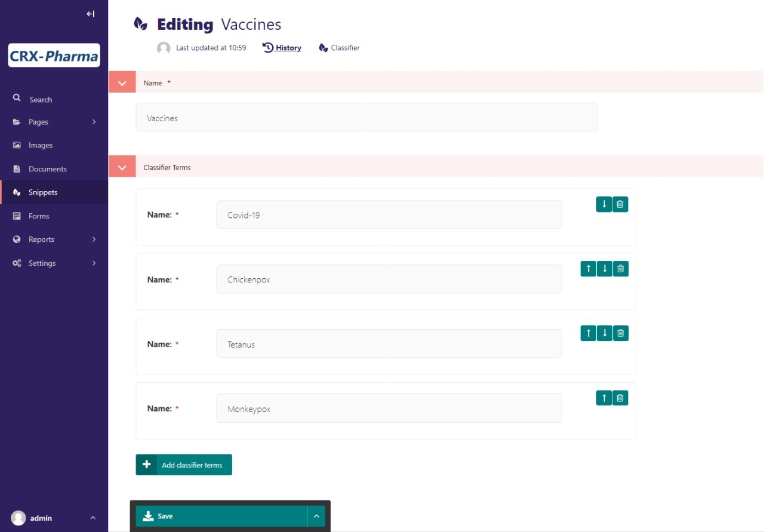The image size is (764, 532).
Task: Open the Snippets menu item
Action: [43, 192]
